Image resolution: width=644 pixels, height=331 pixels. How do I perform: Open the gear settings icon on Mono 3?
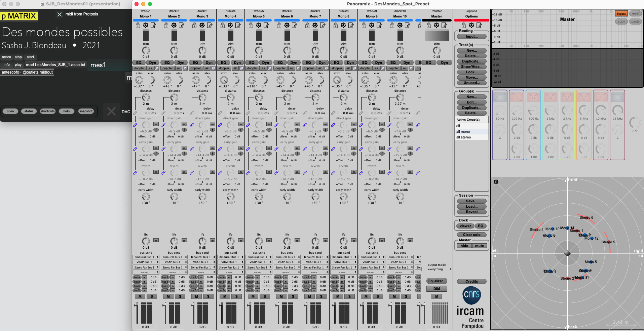(x=202, y=26)
